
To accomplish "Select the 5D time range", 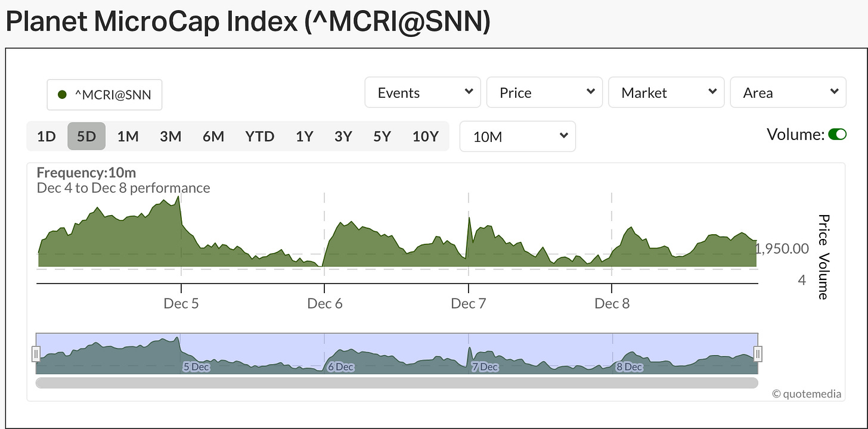I will click(x=86, y=136).
